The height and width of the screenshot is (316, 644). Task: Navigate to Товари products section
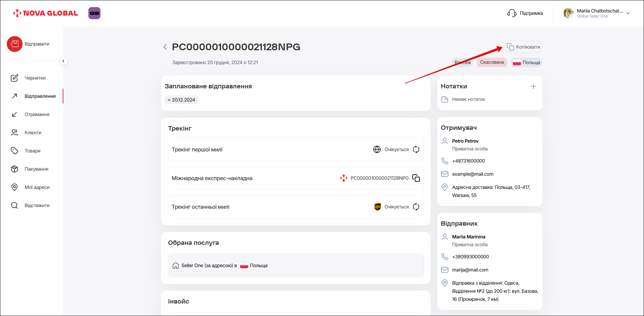point(32,151)
